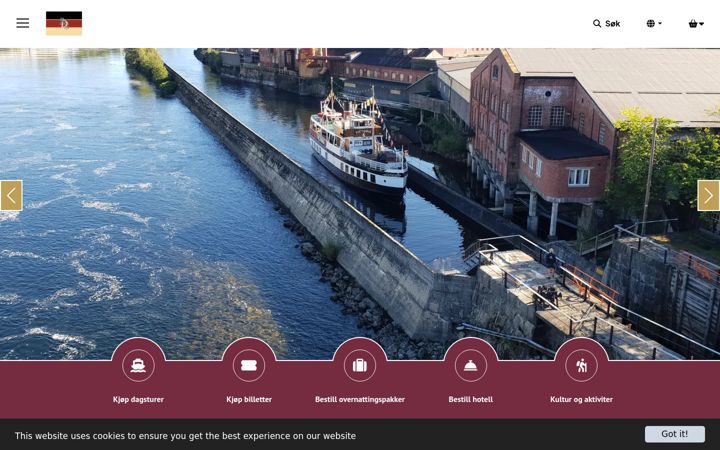
Task: Click the service bell hotel icon
Action: (x=471, y=366)
